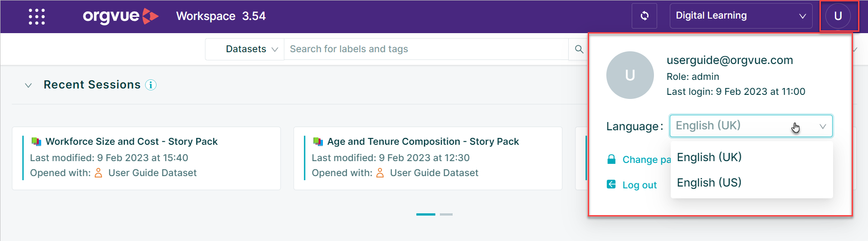Click the orgvue logo

[x=121, y=16]
